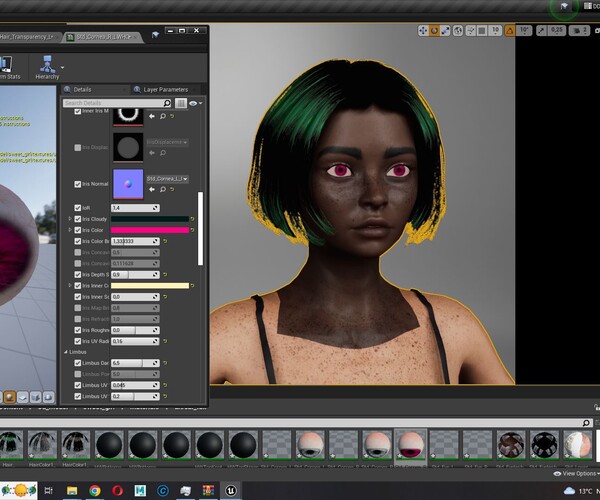Browse to Iris Normal asset magnifier icon
Viewport: 600px width, 500px height.
[x=163, y=189]
